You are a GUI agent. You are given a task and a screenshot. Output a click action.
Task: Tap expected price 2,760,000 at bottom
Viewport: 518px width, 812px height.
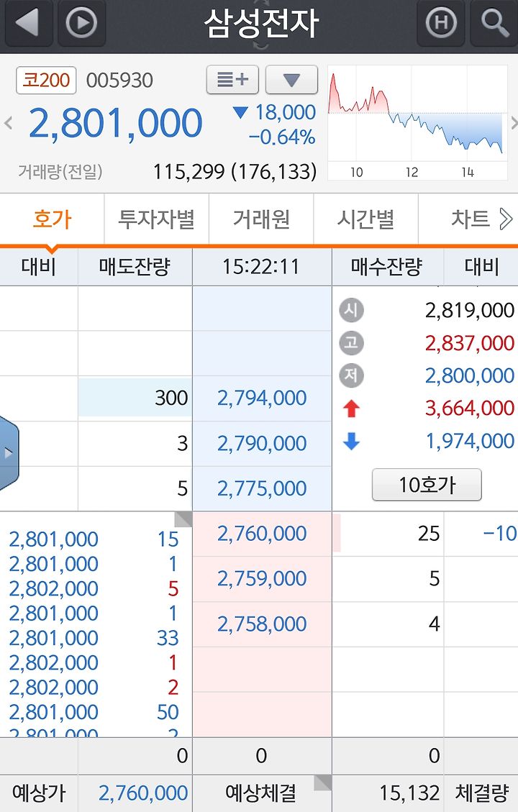point(143,793)
